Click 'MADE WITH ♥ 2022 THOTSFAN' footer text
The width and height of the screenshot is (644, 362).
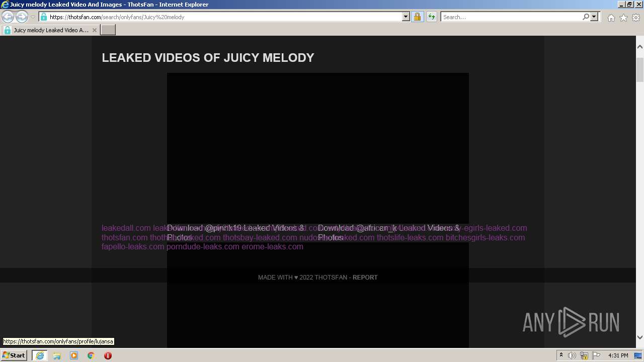(x=303, y=278)
